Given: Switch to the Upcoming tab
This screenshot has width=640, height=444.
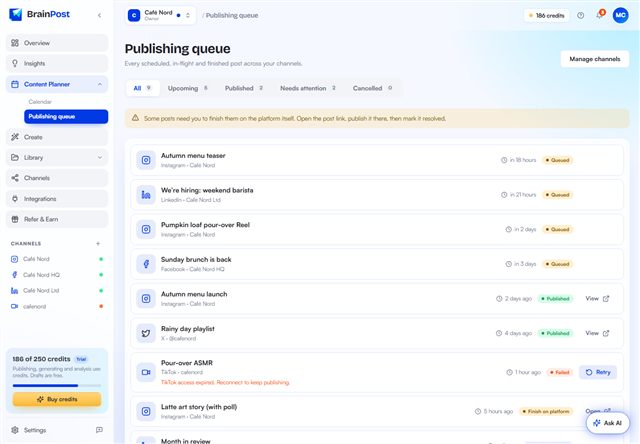Looking at the screenshot, I should coord(188,88).
